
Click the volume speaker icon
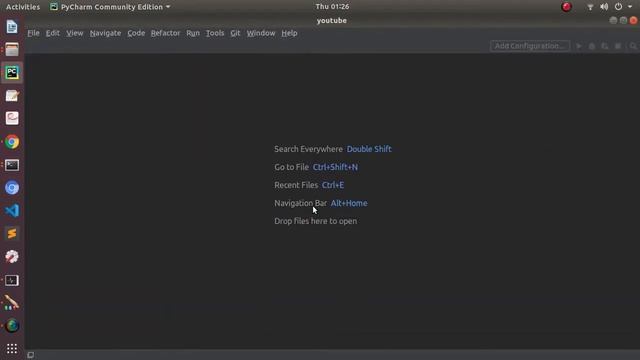pyautogui.click(x=604, y=7)
